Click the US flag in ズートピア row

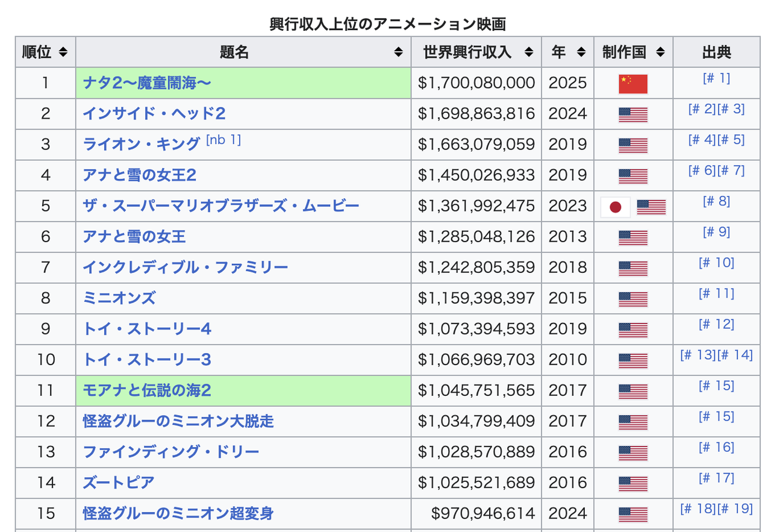tap(633, 483)
